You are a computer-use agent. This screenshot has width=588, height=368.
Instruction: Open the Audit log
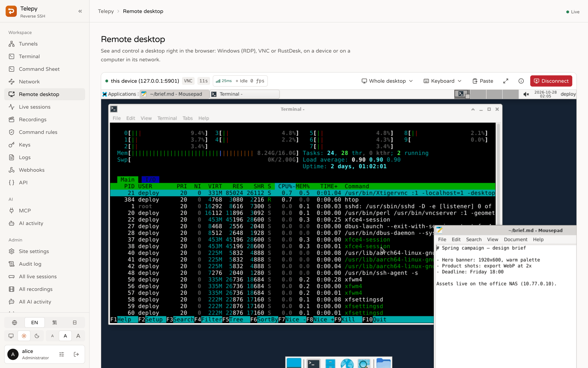45,264
